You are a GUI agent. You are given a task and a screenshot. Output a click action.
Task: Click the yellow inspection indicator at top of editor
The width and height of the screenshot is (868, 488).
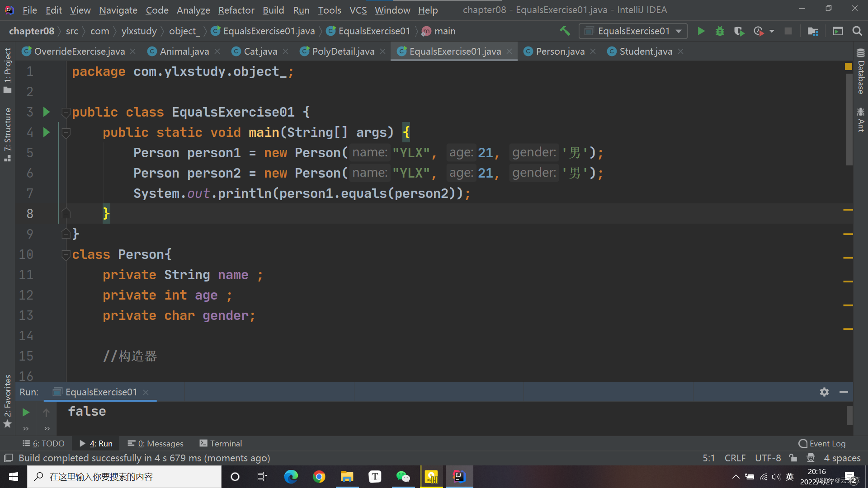848,67
